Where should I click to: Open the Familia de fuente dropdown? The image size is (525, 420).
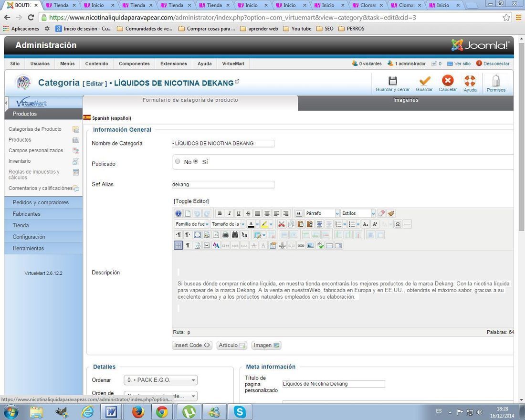pos(192,224)
